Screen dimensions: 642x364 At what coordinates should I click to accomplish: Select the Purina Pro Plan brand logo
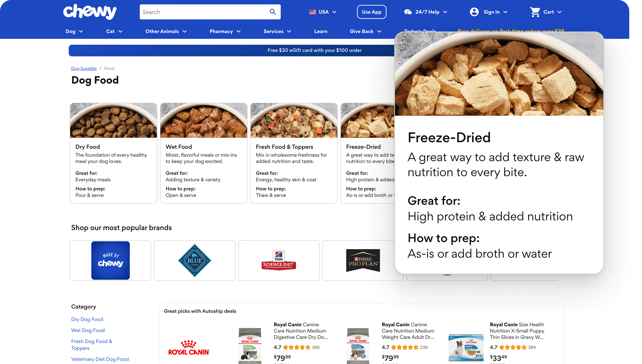(363, 260)
